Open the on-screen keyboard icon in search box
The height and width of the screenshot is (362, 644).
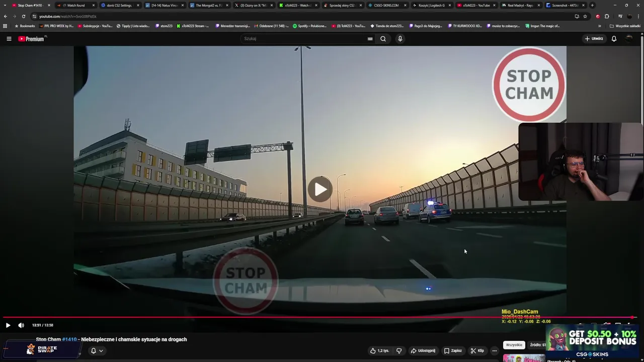tap(370, 39)
